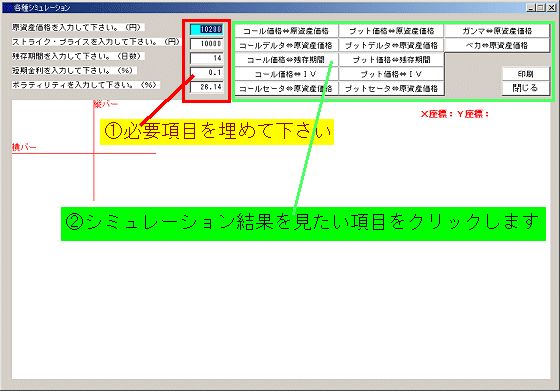This screenshot has width=560, height=391.
Task: Click the コール価格⇔原資産価格 button
Action: tap(286, 31)
